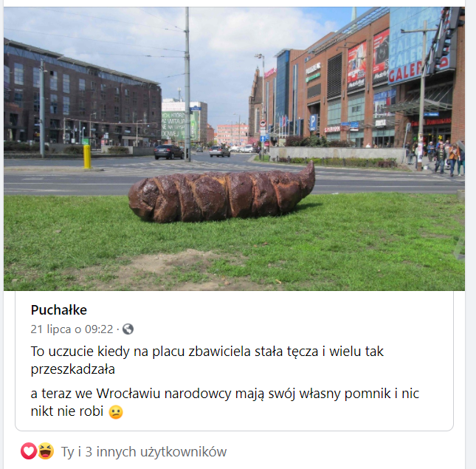Click the yellow bollard in the photo
The height and width of the screenshot is (469, 476).
tap(87, 157)
